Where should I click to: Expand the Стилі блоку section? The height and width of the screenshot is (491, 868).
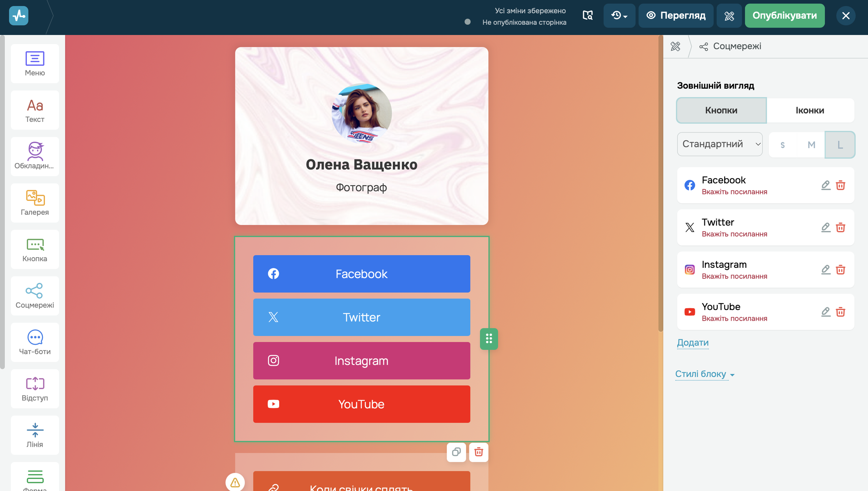704,374
